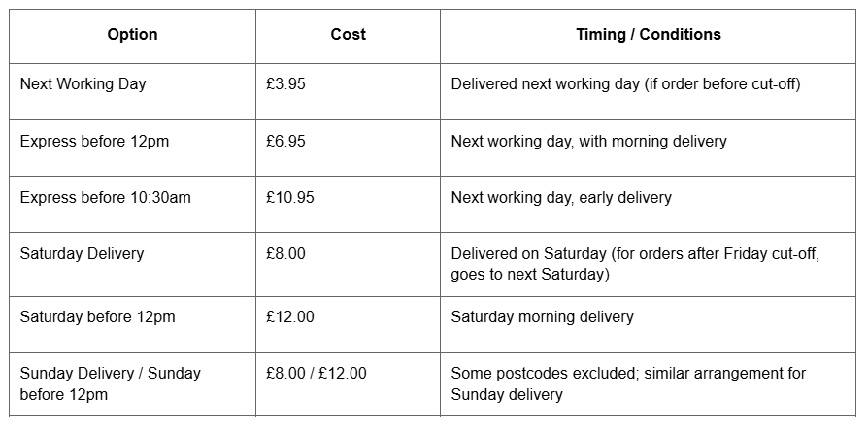The width and height of the screenshot is (868, 428).
Task: Click the Cost column header
Action: pos(348,35)
